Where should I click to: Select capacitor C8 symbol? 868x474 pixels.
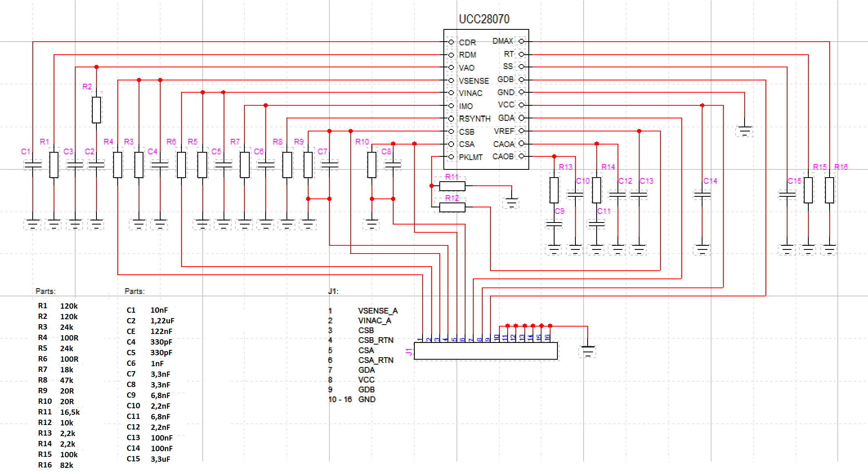tap(393, 165)
